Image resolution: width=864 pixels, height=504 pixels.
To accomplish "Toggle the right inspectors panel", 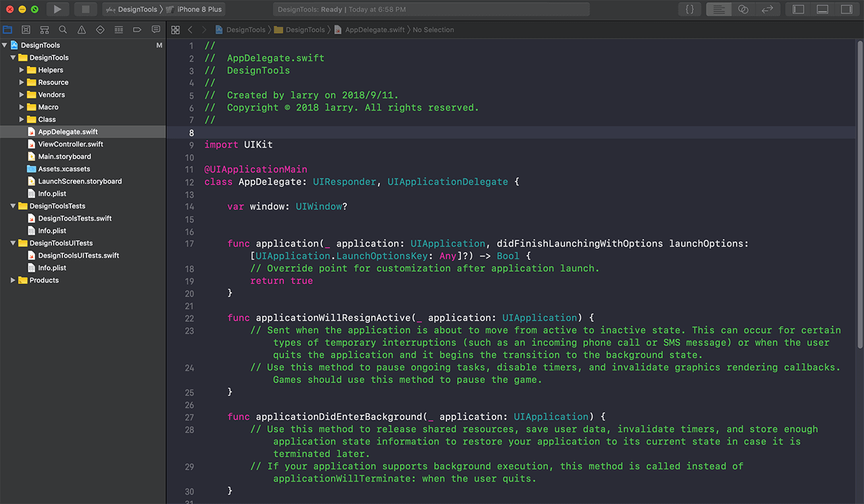I will [x=846, y=9].
